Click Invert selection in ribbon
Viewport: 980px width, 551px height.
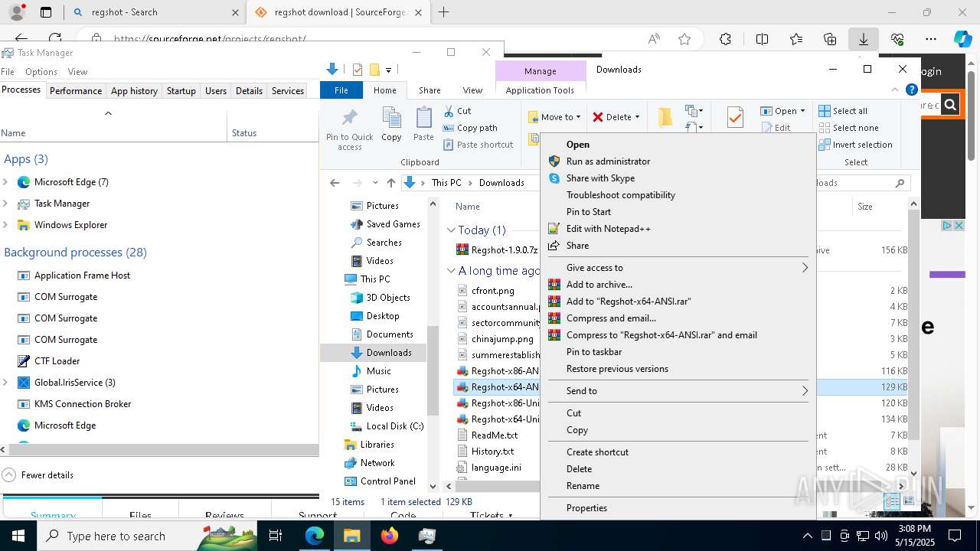[855, 145]
